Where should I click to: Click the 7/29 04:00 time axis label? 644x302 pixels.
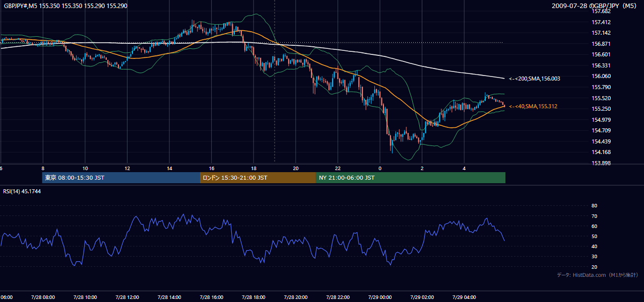464,297
